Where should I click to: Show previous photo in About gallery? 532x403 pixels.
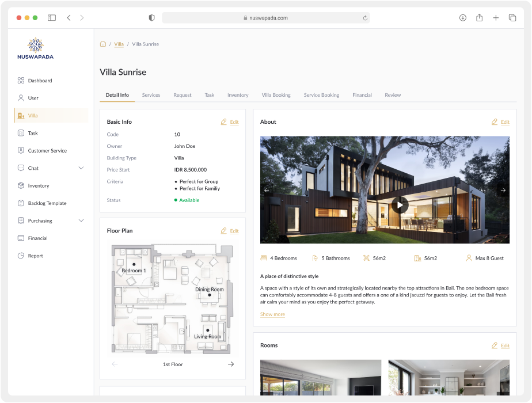(x=267, y=191)
